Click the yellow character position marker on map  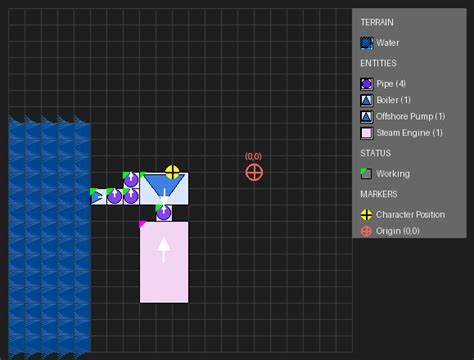[172, 172]
